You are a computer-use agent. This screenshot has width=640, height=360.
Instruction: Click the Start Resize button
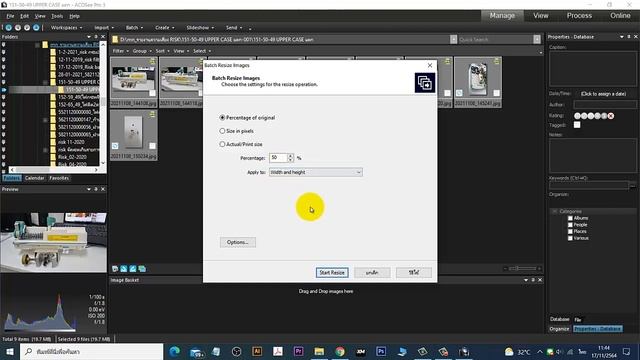[332, 272]
